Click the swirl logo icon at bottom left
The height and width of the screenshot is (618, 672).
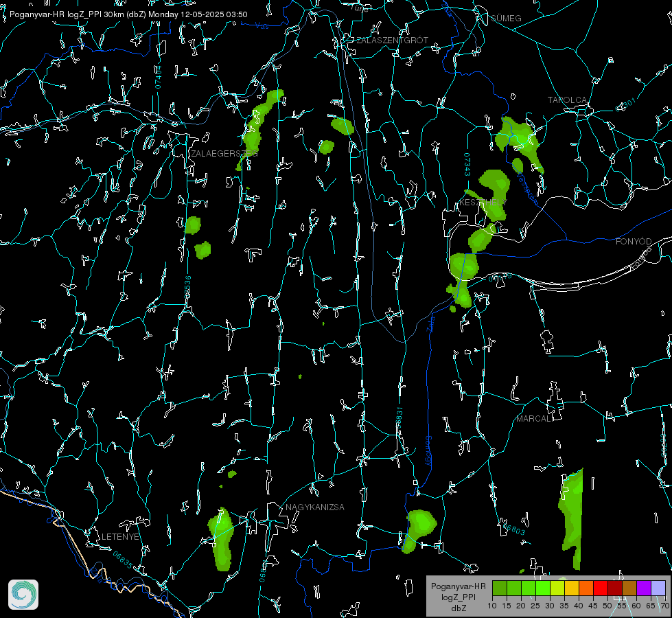pos(23,595)
